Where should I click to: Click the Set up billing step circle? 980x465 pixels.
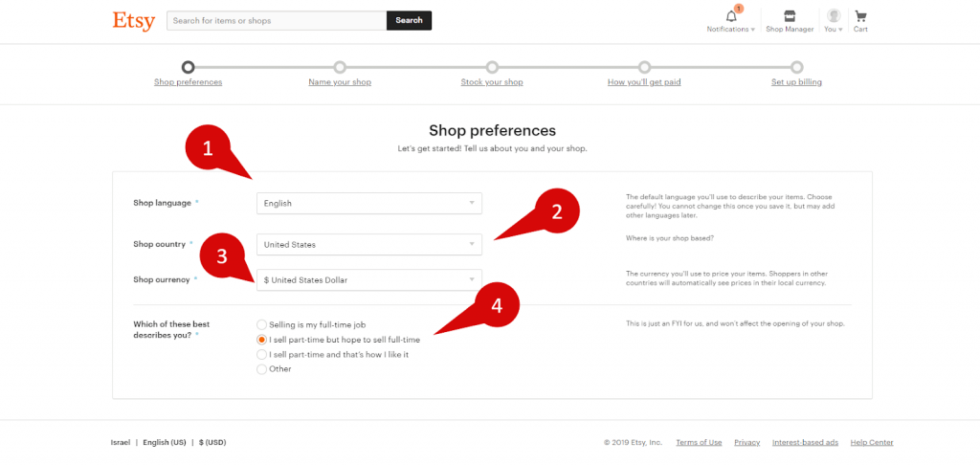click(796, 67)
